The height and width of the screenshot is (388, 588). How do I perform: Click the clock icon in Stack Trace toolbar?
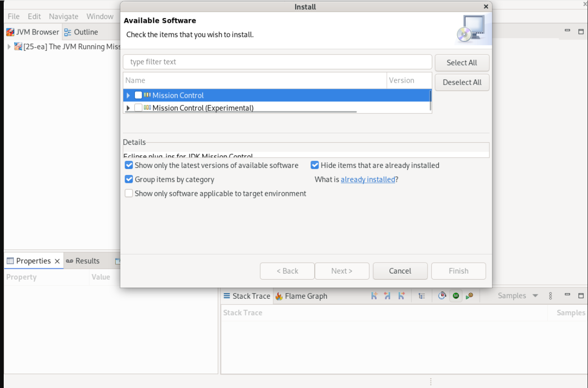tap(442, 296)
